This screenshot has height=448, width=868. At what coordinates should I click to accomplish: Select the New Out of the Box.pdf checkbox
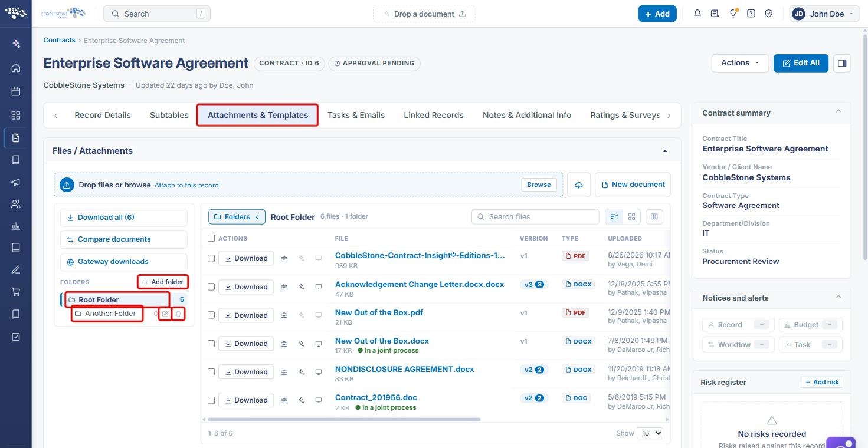coord(211,315)
